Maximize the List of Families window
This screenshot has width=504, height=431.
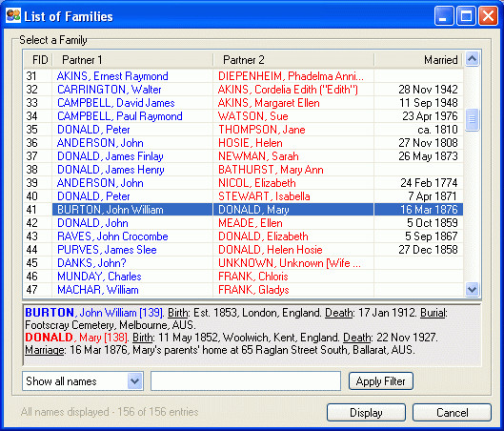pos(466,16)
